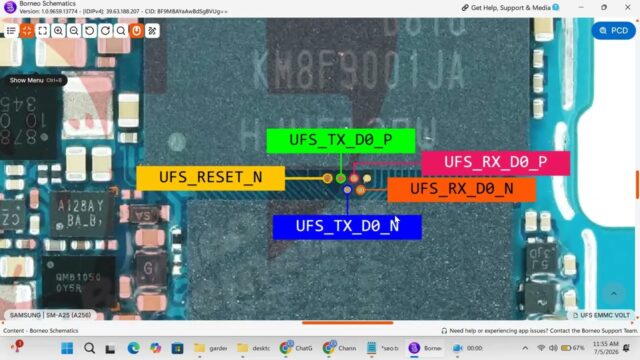The height and width of the screenshot is (360, 640).
Task: Click the Show Menu button
Action: coord(35,80)
